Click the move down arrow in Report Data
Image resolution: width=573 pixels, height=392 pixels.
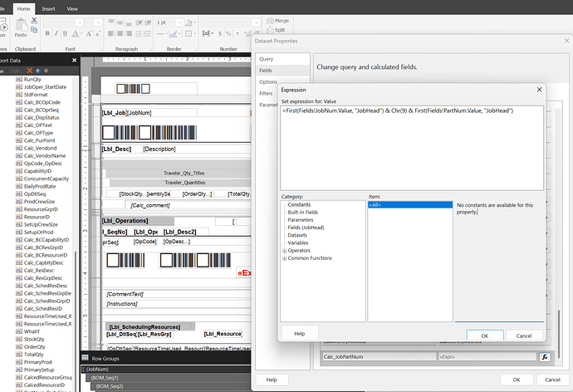[46, 71]
